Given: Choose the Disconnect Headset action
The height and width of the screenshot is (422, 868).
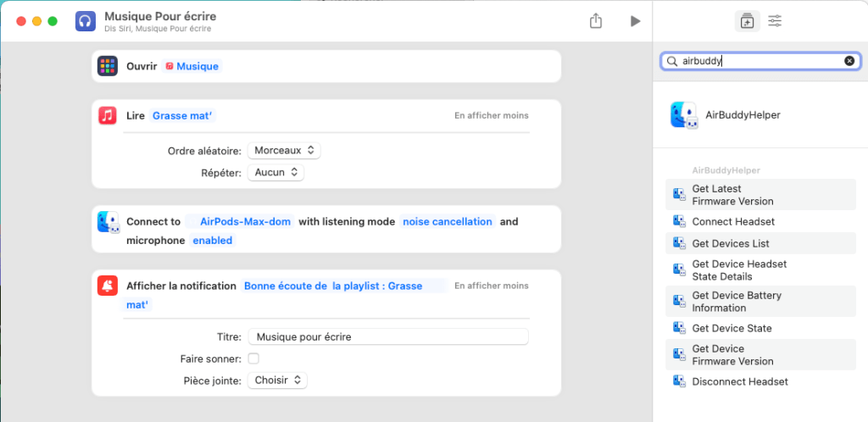Looking at the screenshot, I should coord(739,381).
